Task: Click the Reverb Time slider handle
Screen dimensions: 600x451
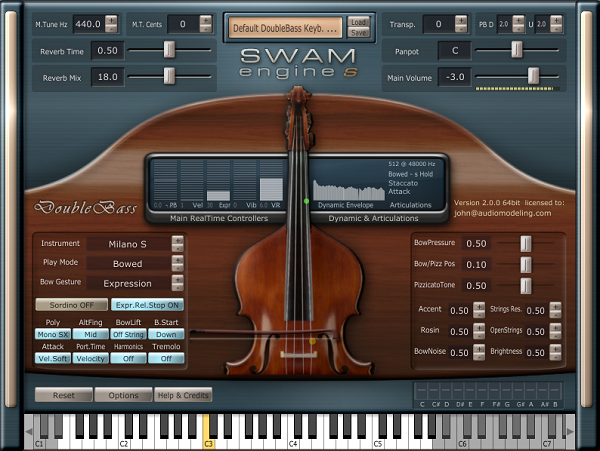Action: pos(169,49)
